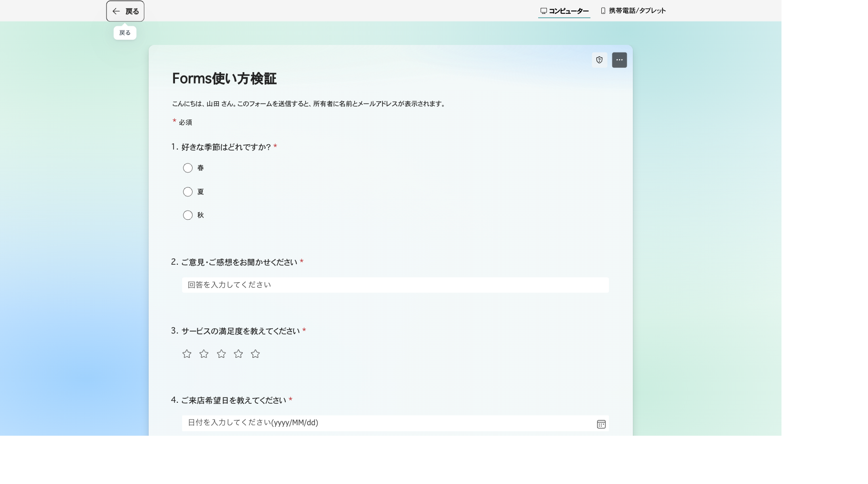Select the 夏 radio option

point(188,192)
